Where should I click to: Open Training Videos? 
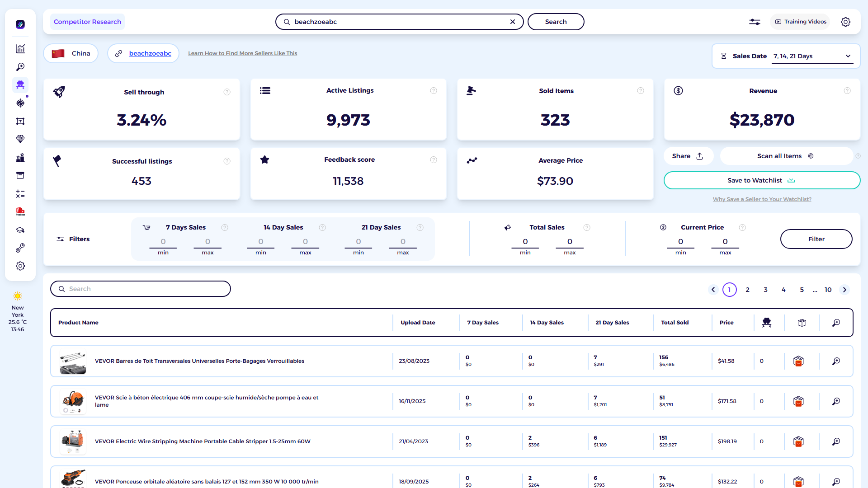pos(801,22)
